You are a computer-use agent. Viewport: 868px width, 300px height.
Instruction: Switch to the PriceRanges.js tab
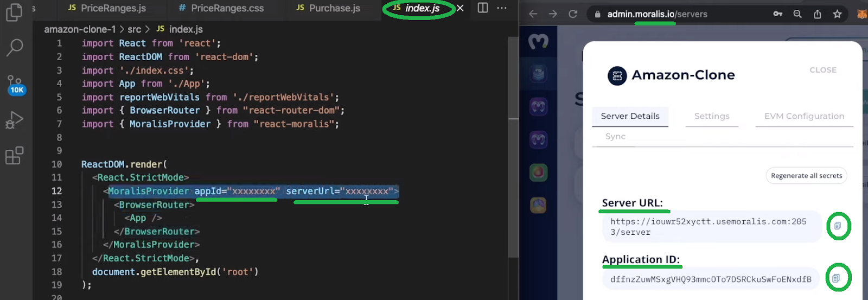[x=107, y=8]
